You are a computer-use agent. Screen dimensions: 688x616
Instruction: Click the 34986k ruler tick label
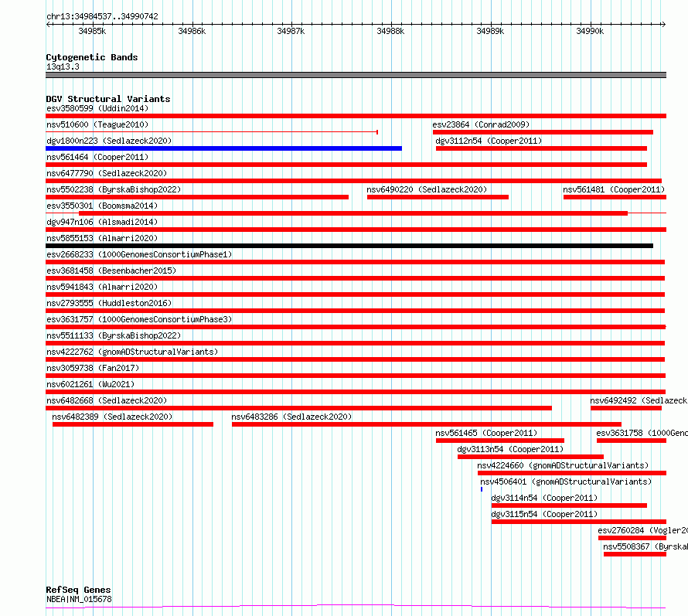pos(192,31)
